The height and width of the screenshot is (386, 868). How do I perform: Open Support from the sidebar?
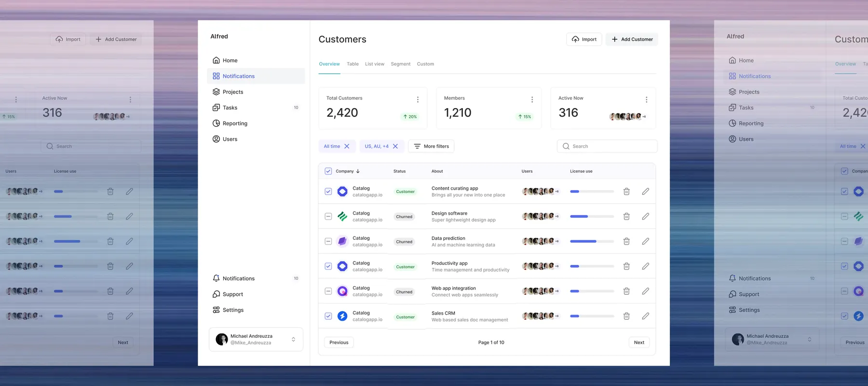coord(232,294)
